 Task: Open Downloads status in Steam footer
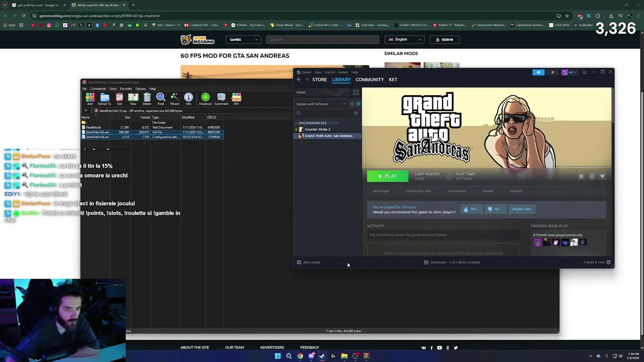[452, 262]
